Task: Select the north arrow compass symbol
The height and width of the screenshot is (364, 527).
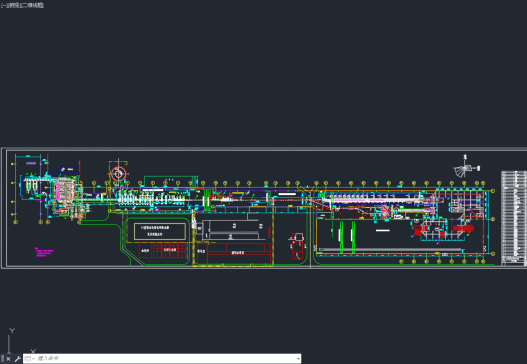Action: click(x=466, y=166)
